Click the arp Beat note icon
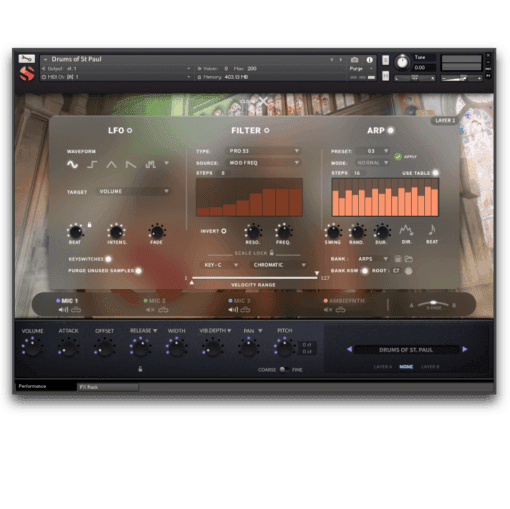Image resolution: width=510 pixels, height=509 pixels. coord(432,230)
